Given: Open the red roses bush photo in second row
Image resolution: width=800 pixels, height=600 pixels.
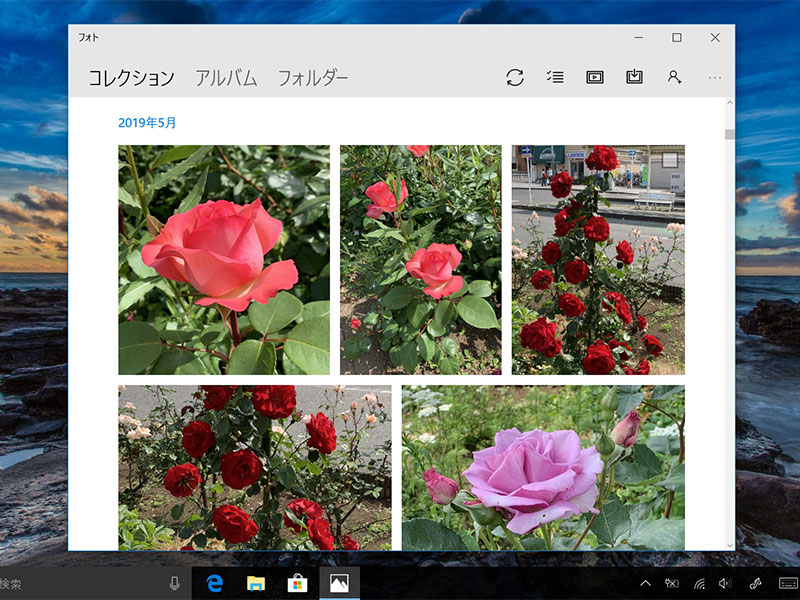Looking at the screenshot, I should [x=255, y=467].
